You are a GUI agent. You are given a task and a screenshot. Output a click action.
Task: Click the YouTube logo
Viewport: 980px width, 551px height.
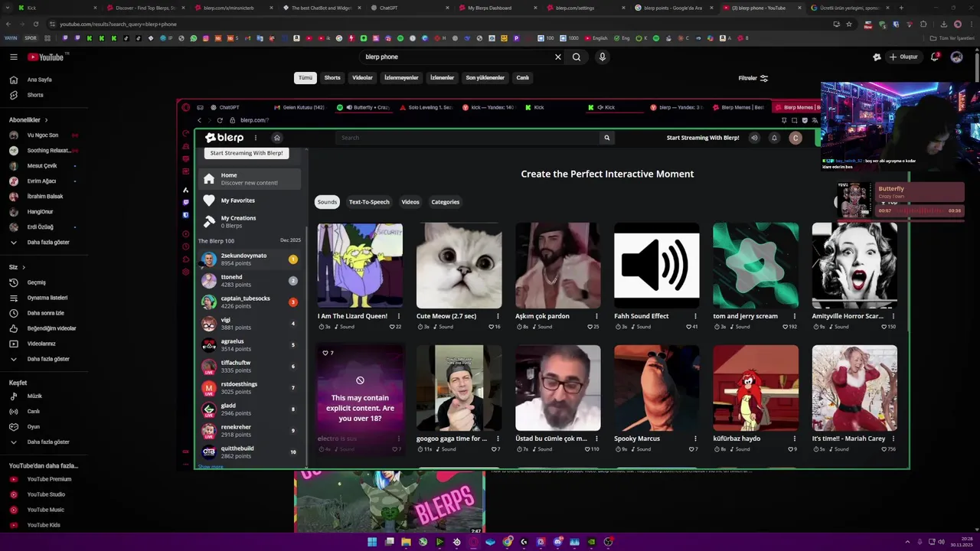click(x=46, y=57)
